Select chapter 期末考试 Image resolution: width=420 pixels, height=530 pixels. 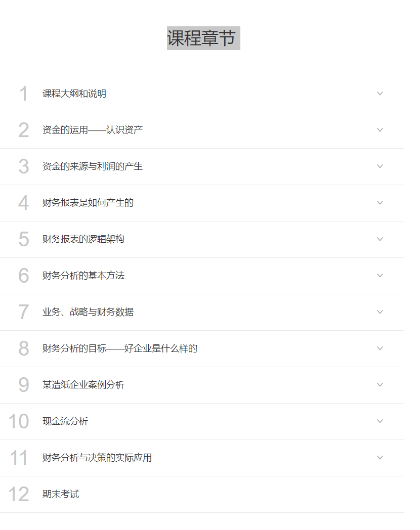pos(61,494)
